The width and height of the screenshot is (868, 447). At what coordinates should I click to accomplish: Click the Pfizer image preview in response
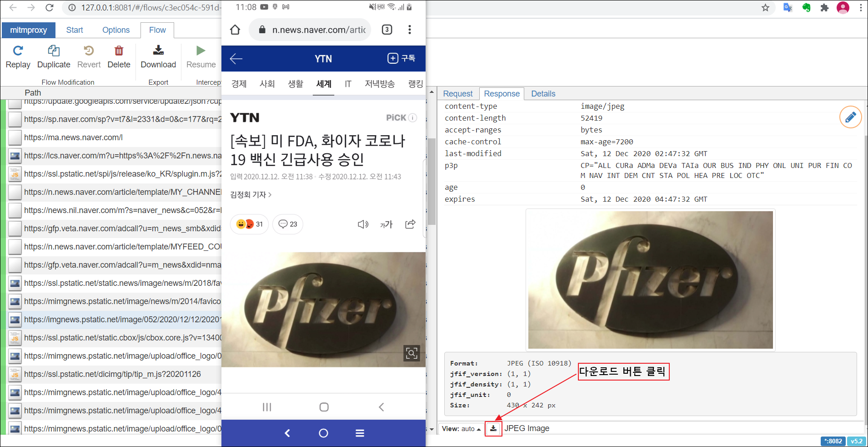tap(651, 280)
